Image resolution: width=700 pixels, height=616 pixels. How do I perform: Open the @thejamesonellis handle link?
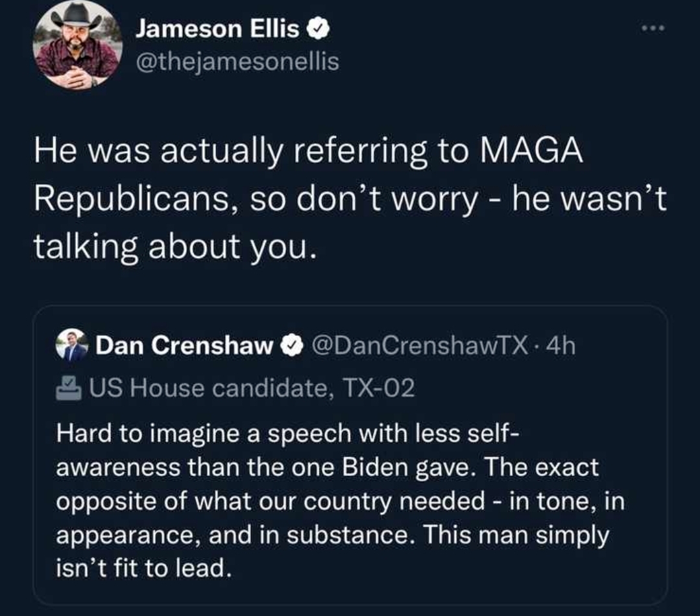pyautogui.click(x=237, y=62)
